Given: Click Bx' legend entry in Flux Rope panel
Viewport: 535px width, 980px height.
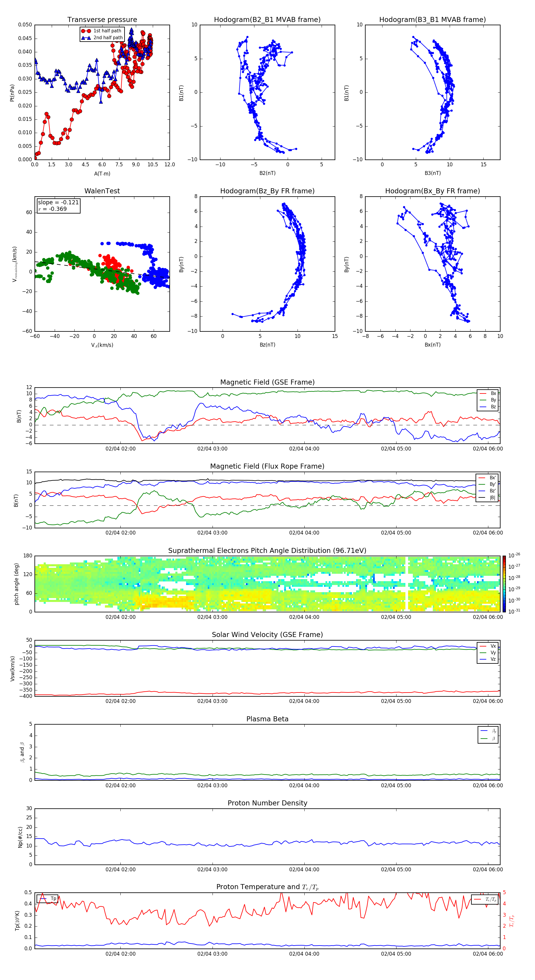Looking at the screenshot, I should [487, 478].
